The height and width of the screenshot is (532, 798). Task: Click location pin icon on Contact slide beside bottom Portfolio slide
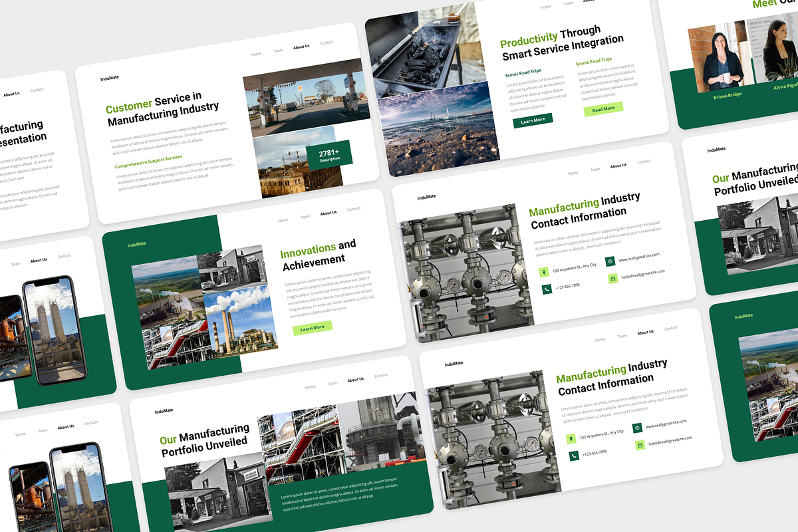tap(571, 438)
